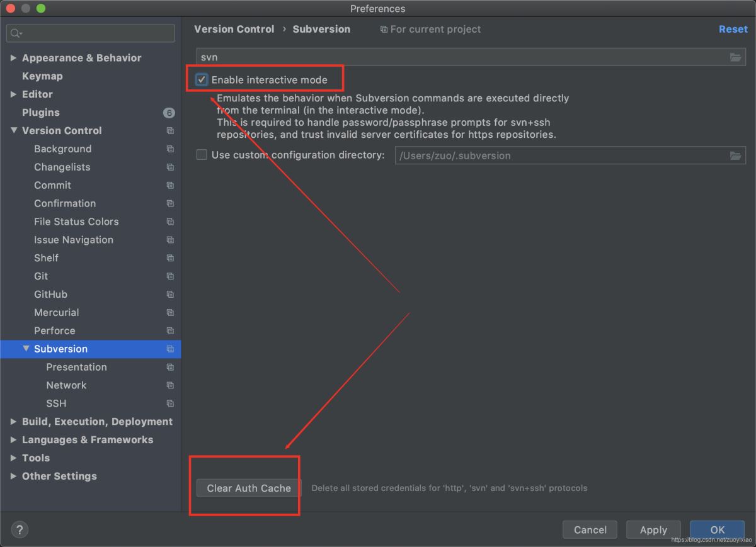
Task: Expand Build, Execution, Deployment section
Action: (x=13, y=422)
